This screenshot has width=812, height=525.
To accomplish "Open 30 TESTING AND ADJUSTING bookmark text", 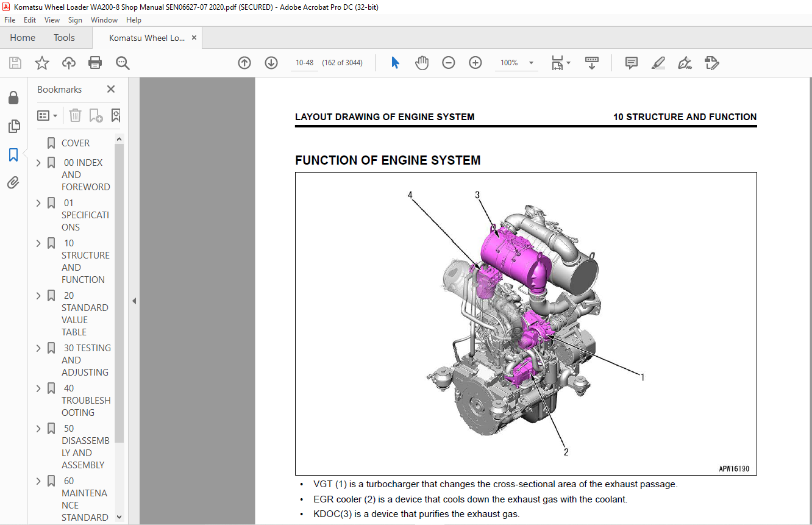I will pyautogui.click(x=86, y=360).
